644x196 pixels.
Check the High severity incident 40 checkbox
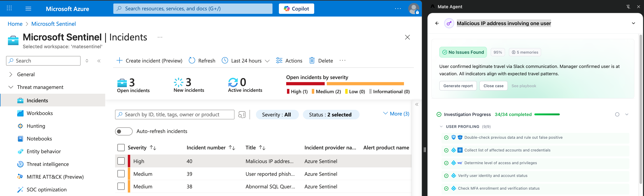tap(121, 161)
